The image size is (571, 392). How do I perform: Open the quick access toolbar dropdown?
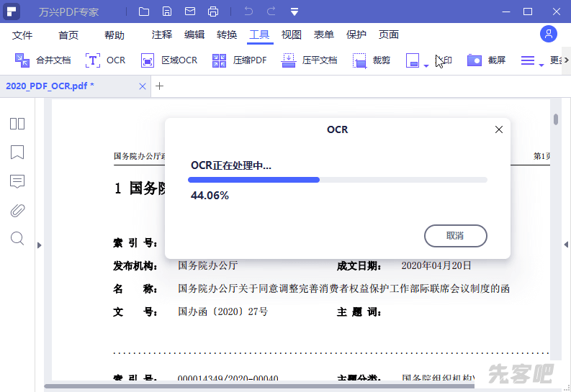[x=295, y=12]
